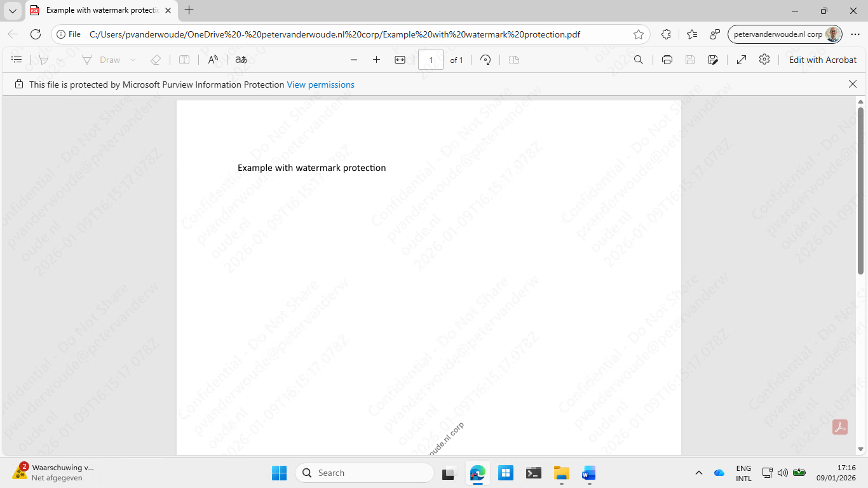Click the OneDrive cloud tray icon
This screenshot has height=488, width=868.
(719, 473)
